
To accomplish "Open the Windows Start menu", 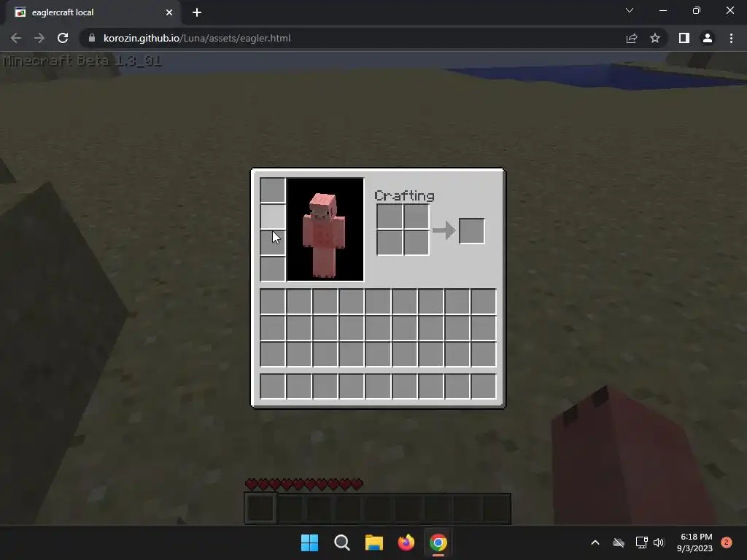I will [309, 542].
